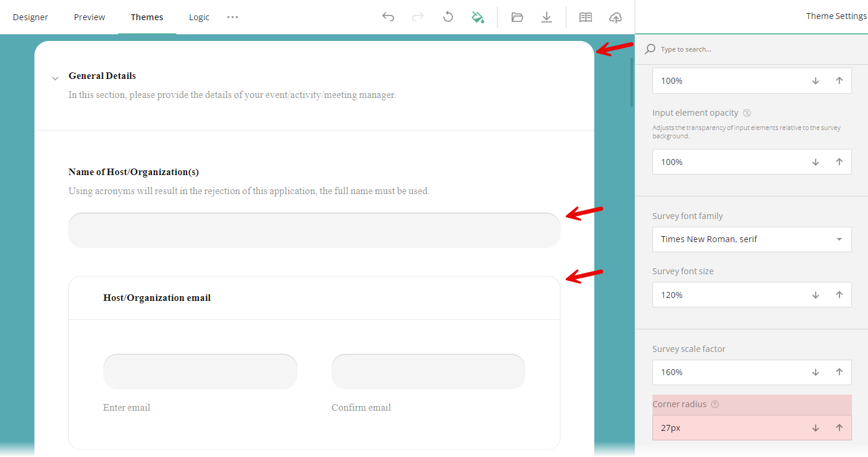Click the Host/Organization email panel title
868x457 pixels.
point(157,298)
